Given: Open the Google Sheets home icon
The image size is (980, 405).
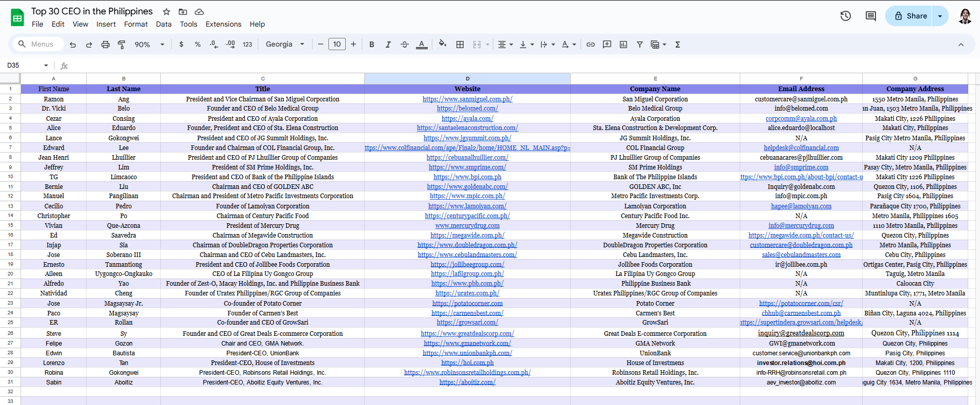Looking at the screenshot, I should tap(17, 18).
